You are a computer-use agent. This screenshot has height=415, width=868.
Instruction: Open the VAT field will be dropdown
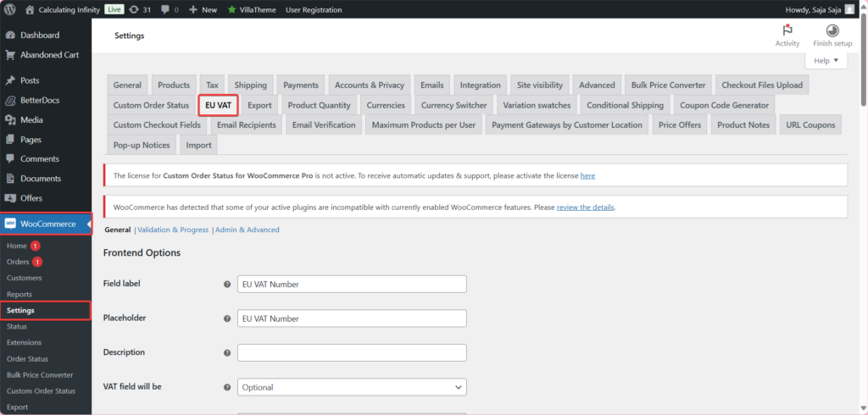pos(352,387)
